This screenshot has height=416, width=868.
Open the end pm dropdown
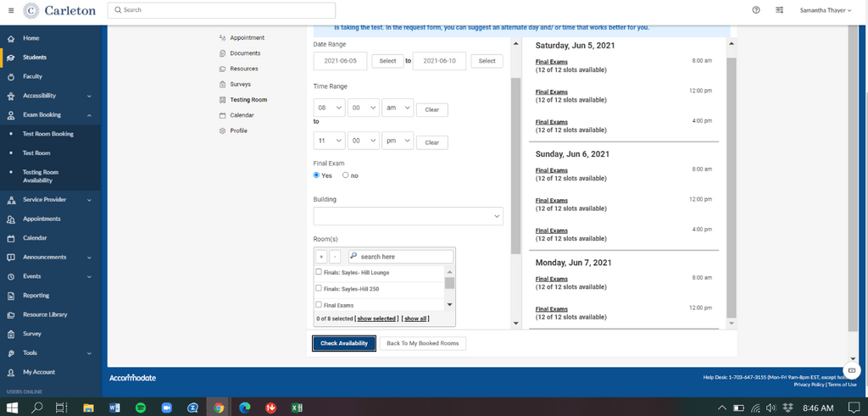click(x=398, y=141)
